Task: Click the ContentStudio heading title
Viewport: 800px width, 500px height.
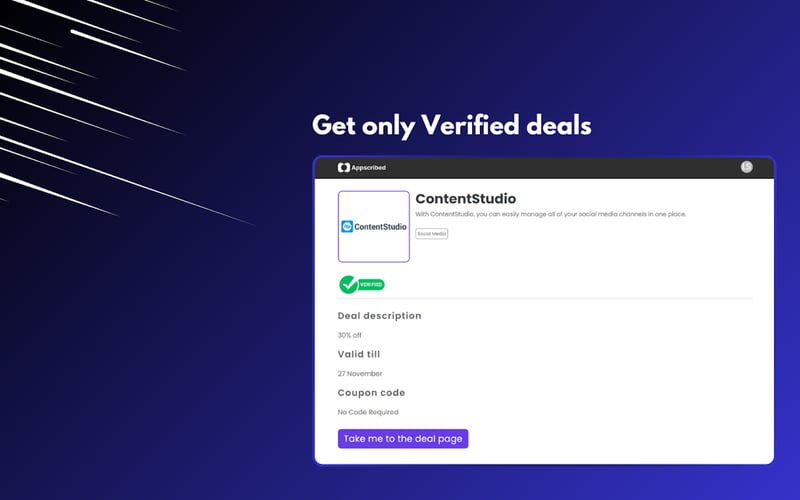Action: coord(465,199)
